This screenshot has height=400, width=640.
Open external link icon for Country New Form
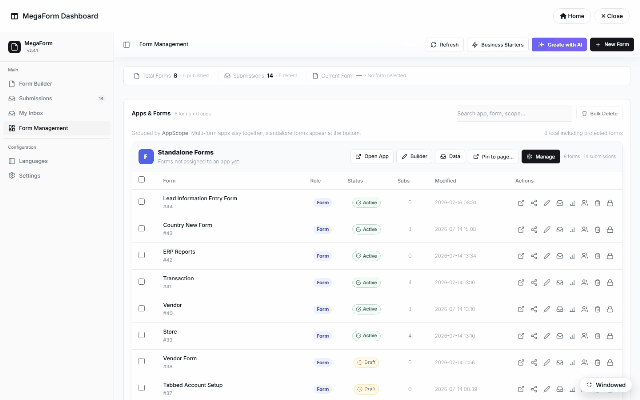tap(521, 229)
